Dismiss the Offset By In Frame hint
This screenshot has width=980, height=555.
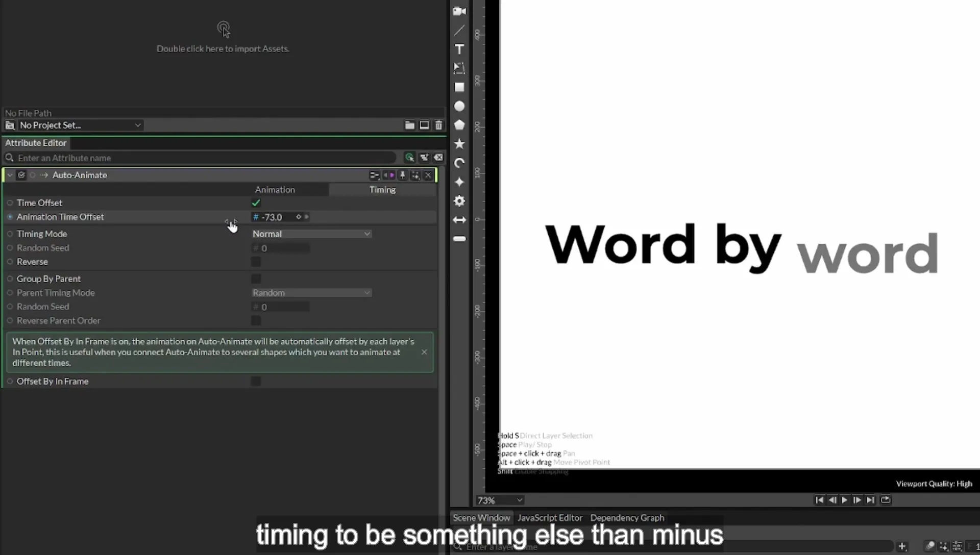point(424,352)
